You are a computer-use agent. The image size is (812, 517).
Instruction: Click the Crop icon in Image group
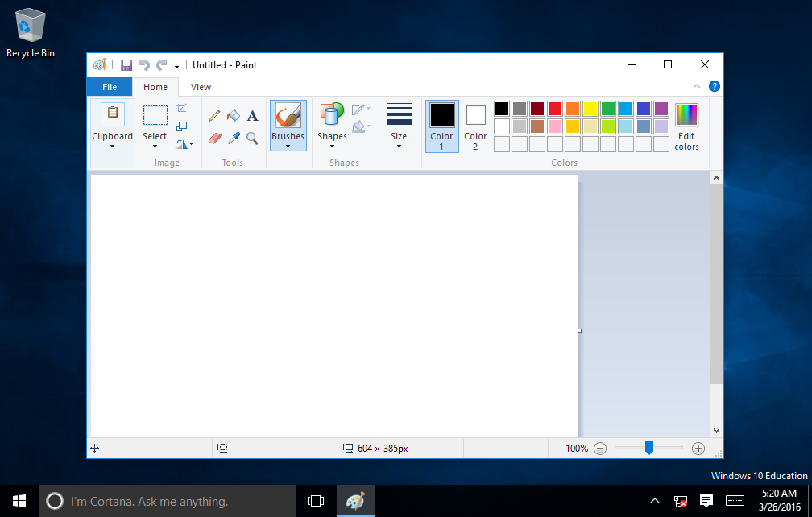tap(181, 109)
